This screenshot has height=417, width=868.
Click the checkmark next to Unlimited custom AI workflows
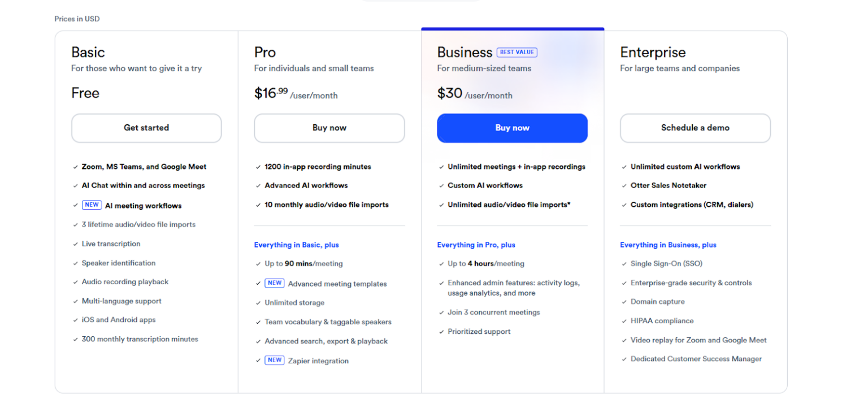(624, 167)
